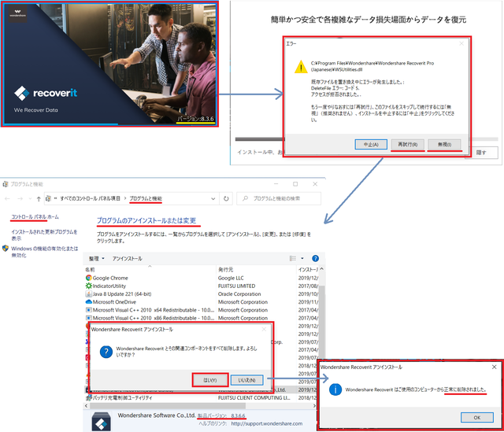Click the yellow warning triangle icon
504x432 pixels.
[x=301, y=67]
